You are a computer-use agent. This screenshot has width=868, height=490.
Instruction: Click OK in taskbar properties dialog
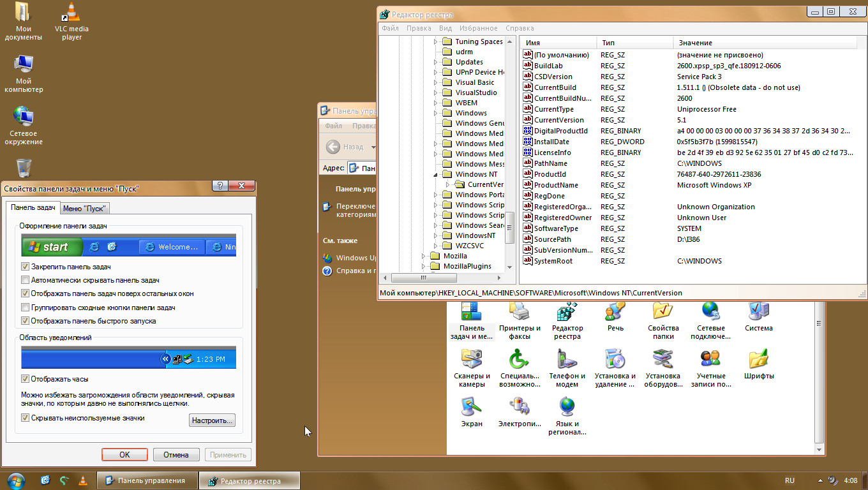pos(124,455)
